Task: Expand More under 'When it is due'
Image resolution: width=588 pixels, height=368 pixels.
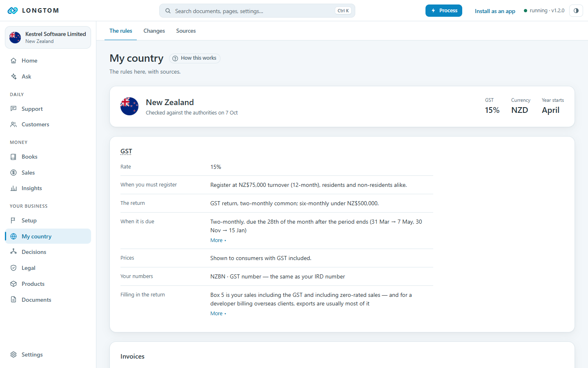Action: click(x=218, y=240)
